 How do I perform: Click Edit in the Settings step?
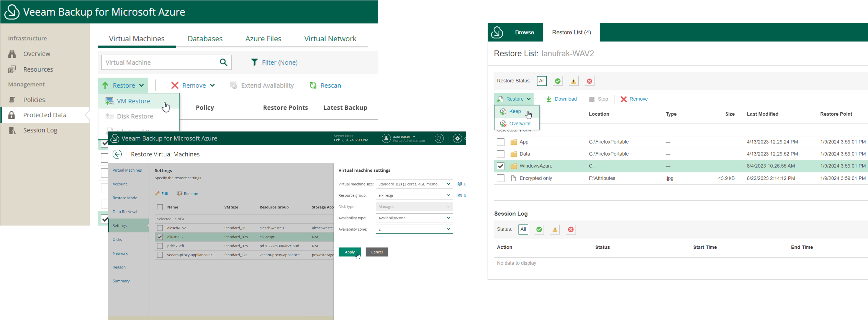[161, 193]
